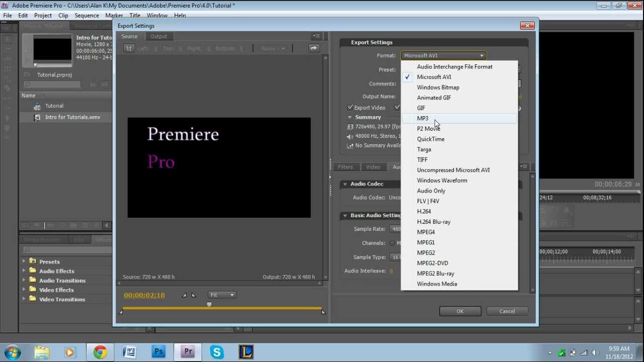Open Photoshop from taskbar
644x362 pixels.
tap(158, 352)
